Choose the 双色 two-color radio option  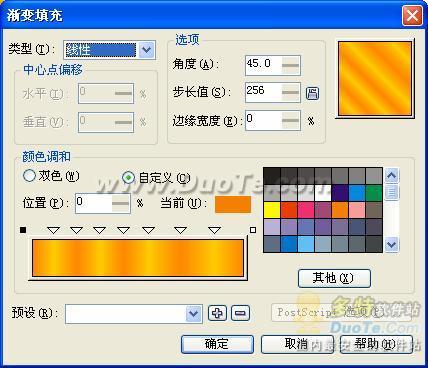click(x=29, y=176)
